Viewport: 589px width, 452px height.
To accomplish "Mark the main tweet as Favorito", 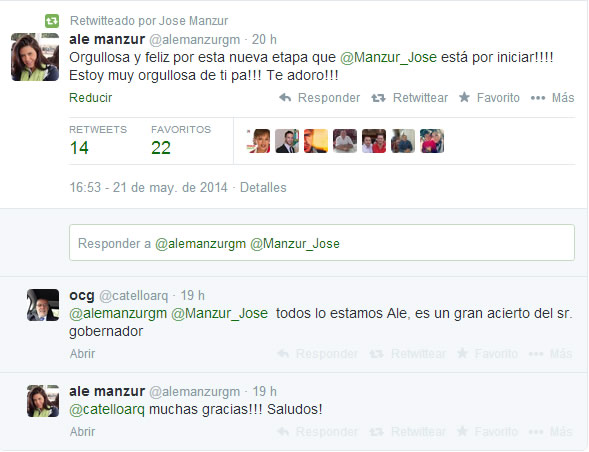I will 489,98.
